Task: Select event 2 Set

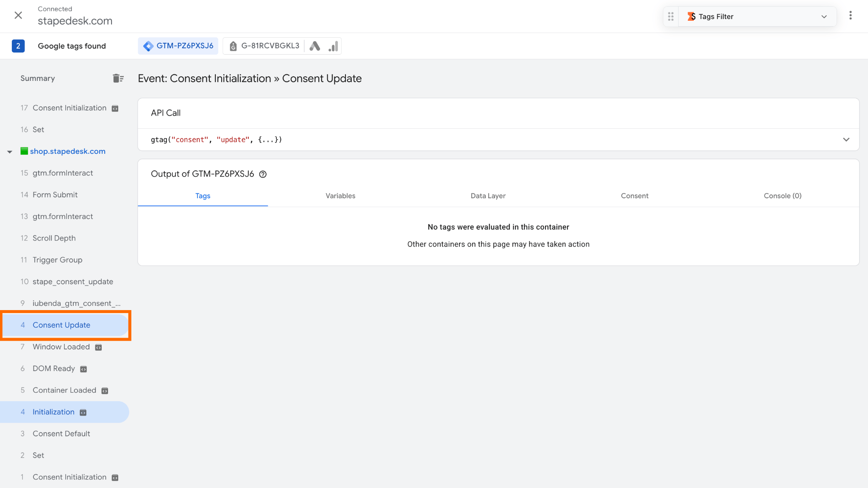Action: pyautogui.click(x=64, y=455)
